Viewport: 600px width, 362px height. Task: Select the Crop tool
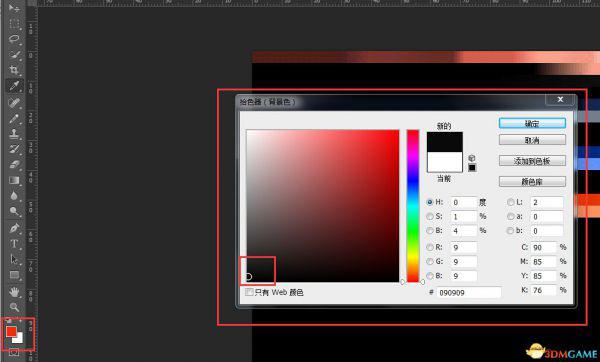coord(15,70)
